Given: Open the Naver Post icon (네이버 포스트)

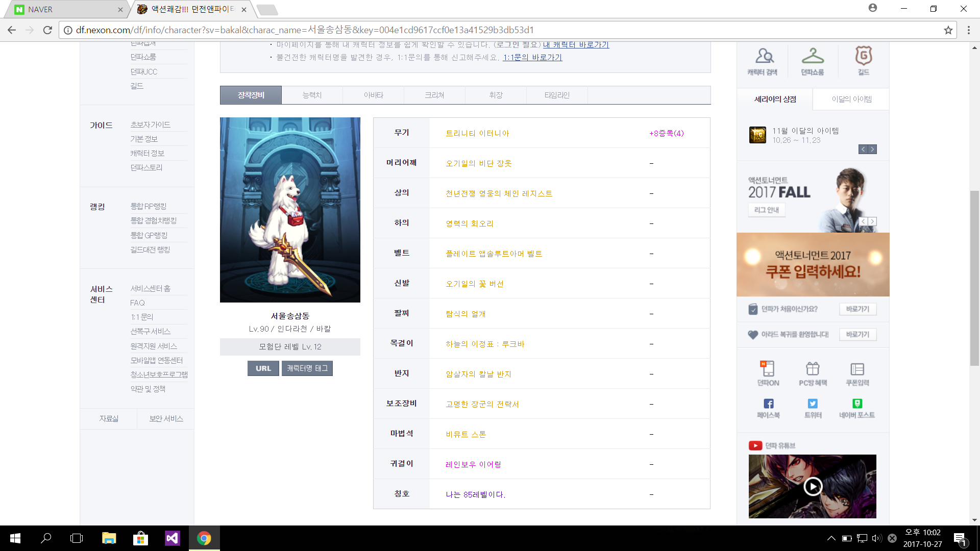Looking at the screenshot, I should pyautogui.click(x=857, y=404).
